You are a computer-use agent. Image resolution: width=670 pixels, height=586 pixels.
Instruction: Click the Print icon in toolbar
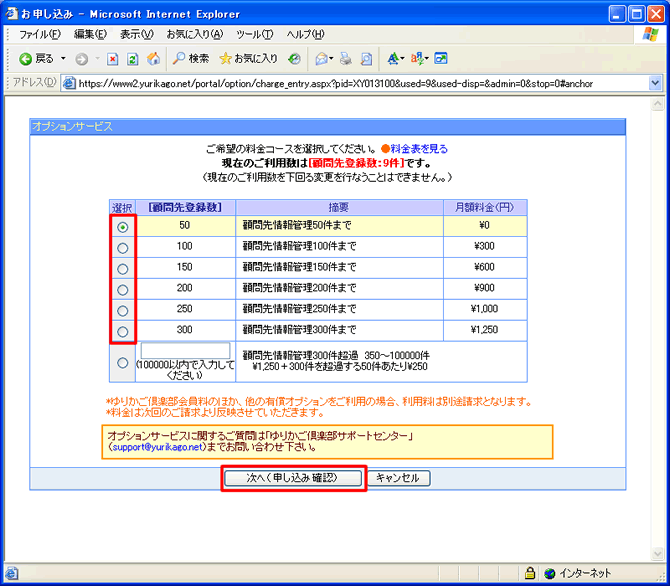pos(345,58)
